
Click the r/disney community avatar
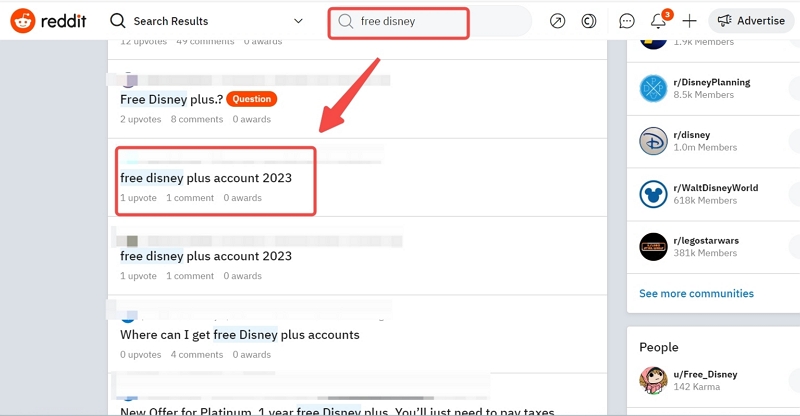point(653,141)
